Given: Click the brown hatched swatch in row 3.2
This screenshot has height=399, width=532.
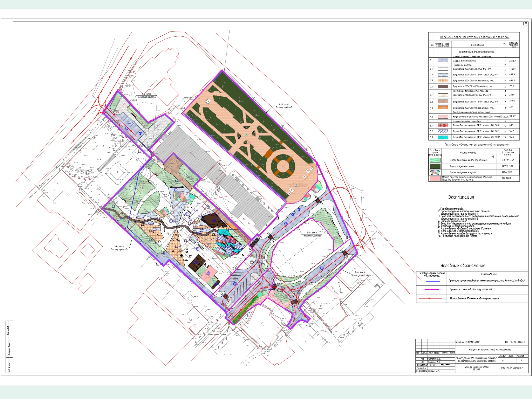Looking at the screenshot, I should (x=443, y=102).
